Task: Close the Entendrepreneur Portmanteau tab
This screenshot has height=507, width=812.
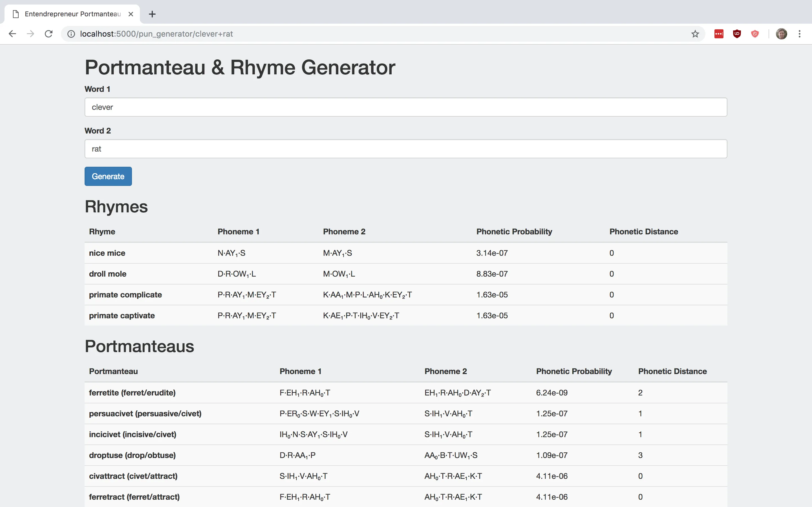Action: pyautogui.click(x=131, y=14)
